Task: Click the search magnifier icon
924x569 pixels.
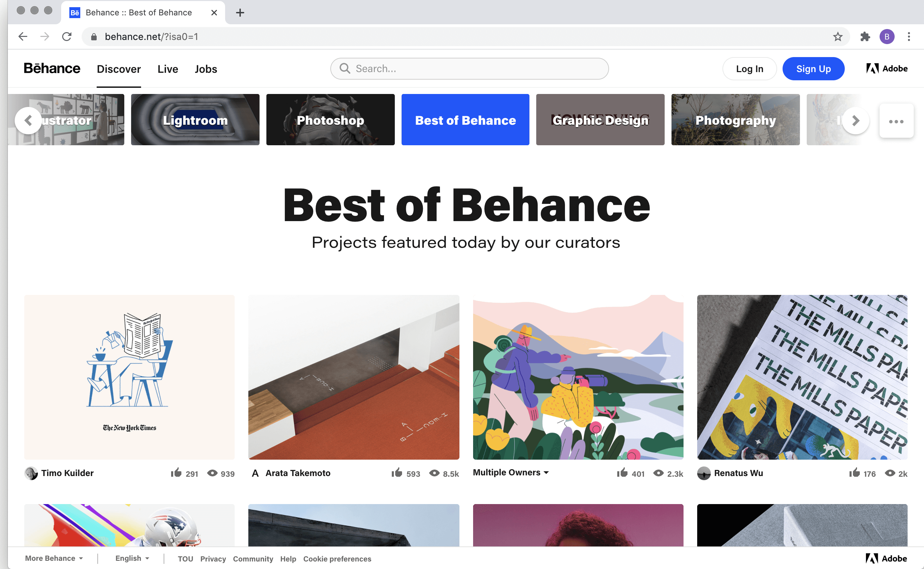Action: pos(344,68)
